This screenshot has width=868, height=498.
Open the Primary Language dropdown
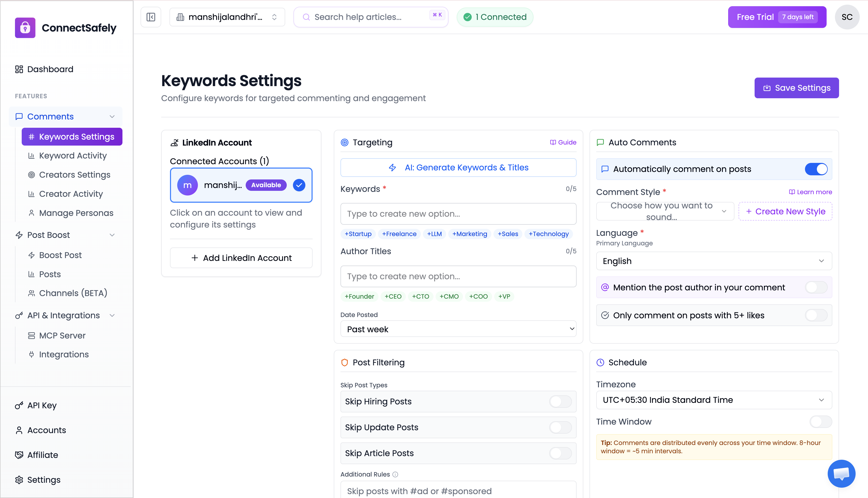[714, 261]
